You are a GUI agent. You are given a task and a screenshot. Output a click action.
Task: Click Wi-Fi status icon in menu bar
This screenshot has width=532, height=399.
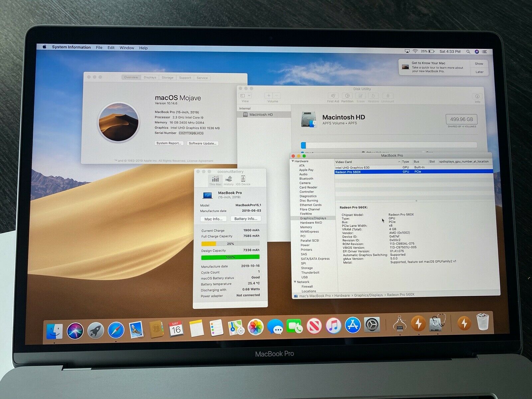[415, 51]
